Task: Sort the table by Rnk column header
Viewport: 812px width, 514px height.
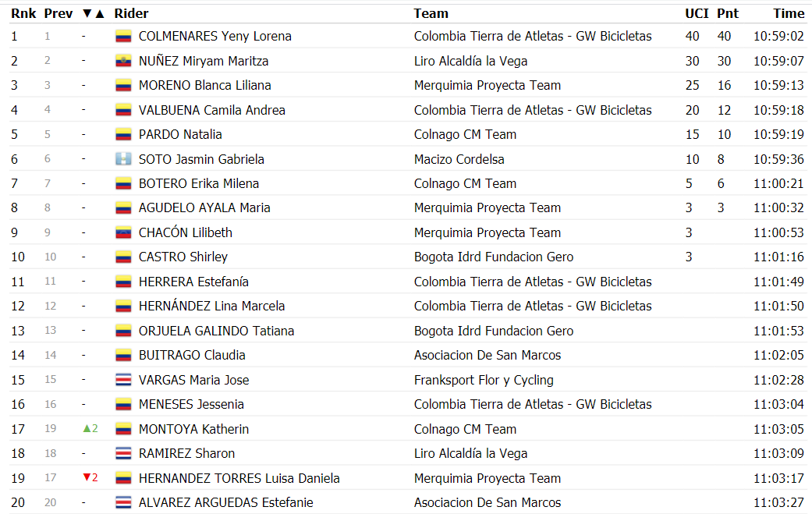Action: 24,13
